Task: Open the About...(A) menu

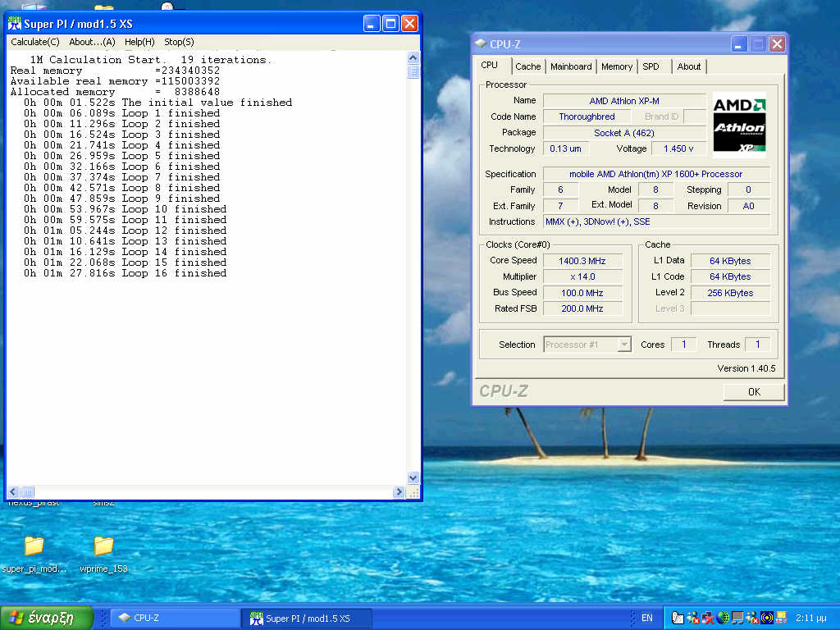Action: pos(92,42)
